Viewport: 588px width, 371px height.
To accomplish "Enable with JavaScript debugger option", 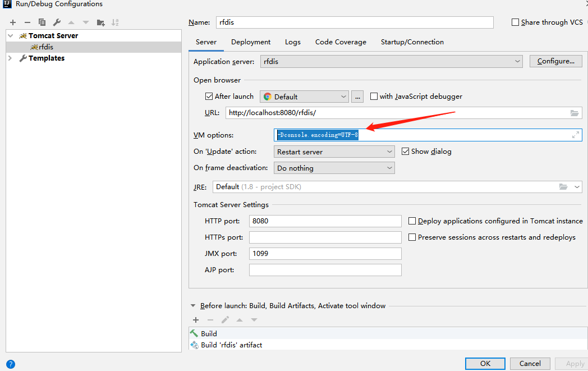I will 374,97.
